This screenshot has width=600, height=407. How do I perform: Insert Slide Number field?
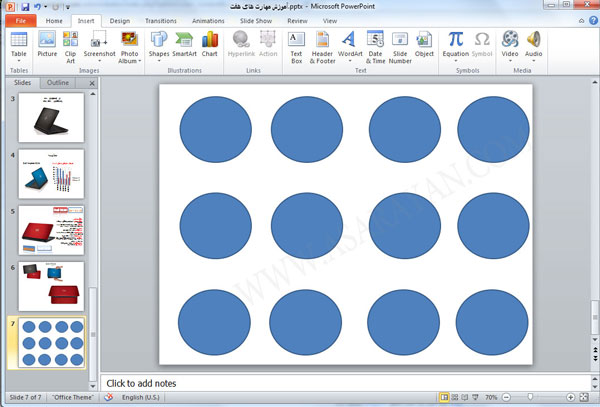400,45
